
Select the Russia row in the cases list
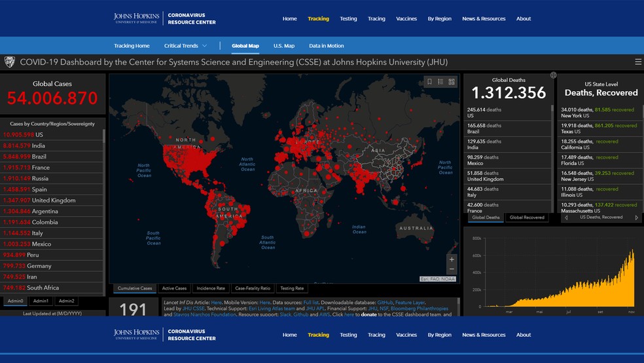click(x=52, y=178)
